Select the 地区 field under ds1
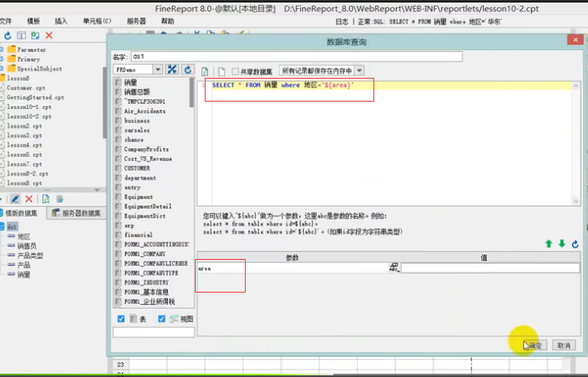Image resolution: width=588 pixels, height=377 pixels. click(24, 236)
